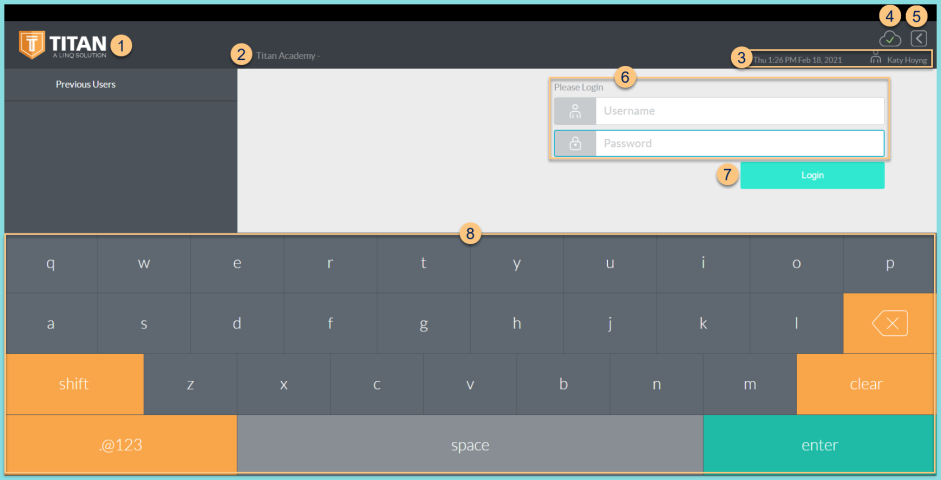
Task: Click the Titan shield logo
Action: (32, 45)
